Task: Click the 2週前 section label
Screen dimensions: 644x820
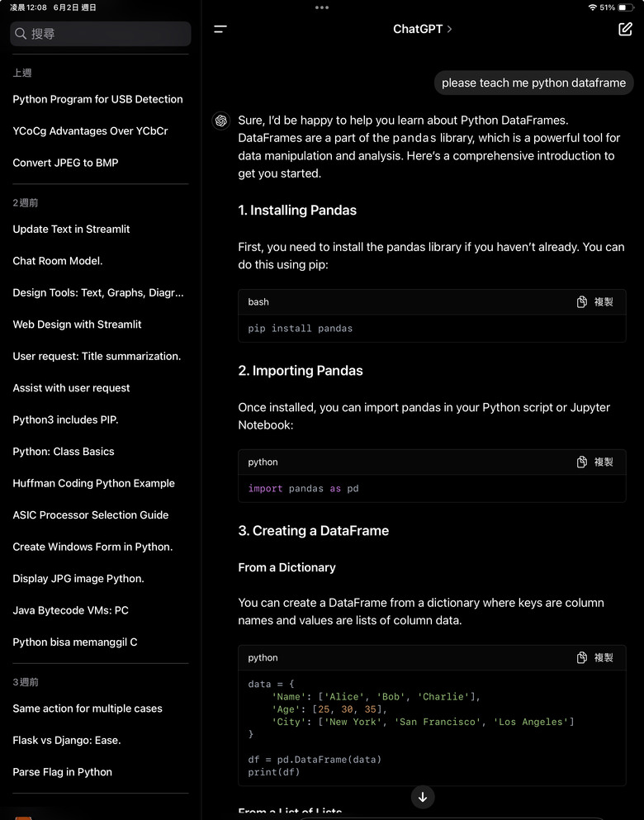Action: pos(25,203)
